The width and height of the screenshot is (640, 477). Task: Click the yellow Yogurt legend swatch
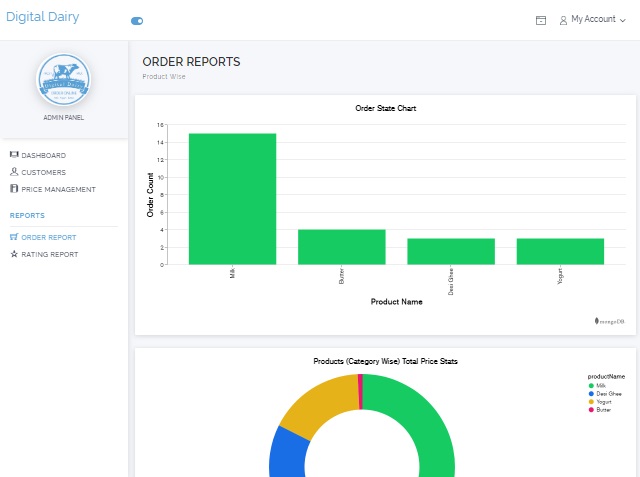591,402
